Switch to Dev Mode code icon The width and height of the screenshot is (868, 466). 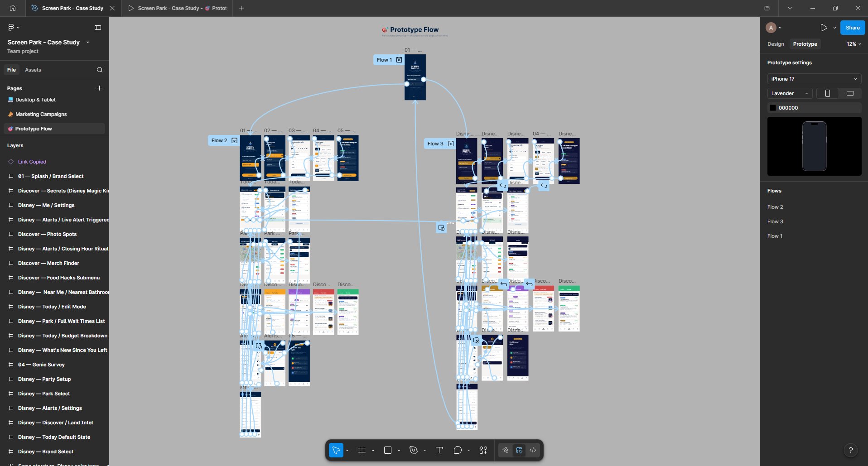[x=533, y=450]
